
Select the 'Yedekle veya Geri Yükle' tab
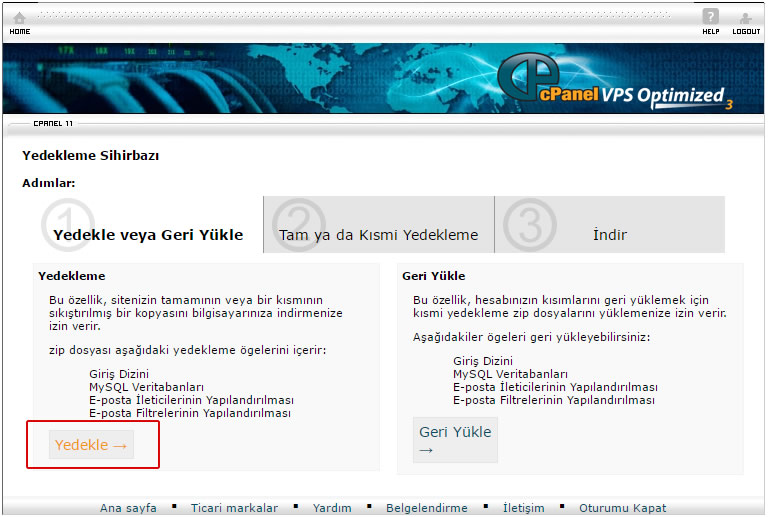tap(148, 236)
